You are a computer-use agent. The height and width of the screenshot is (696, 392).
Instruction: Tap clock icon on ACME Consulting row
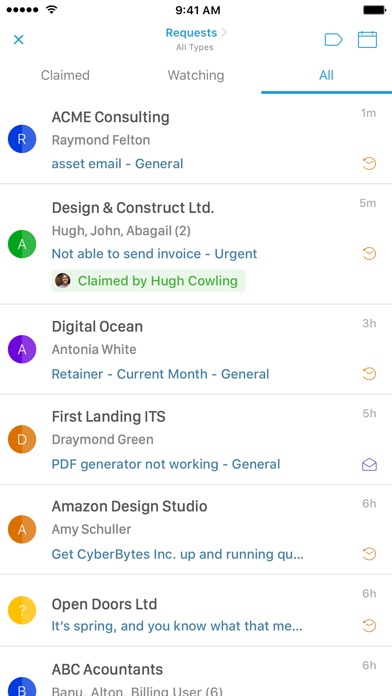[369, 164]
